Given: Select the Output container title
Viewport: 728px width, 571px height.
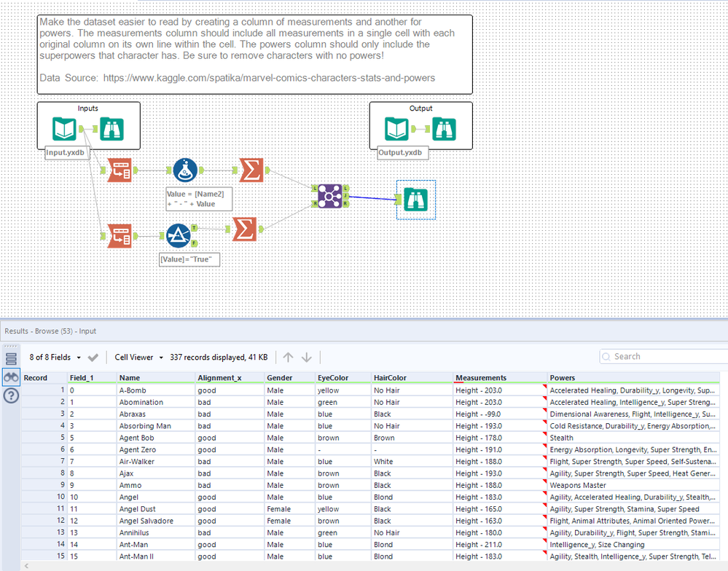Looking at the screenshot, I should [420, 108].
